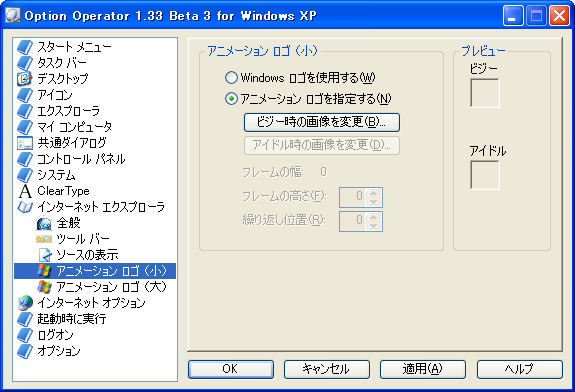This screenshot has width=575, height=392.
Task: Click the OK button
Action: 231,369
